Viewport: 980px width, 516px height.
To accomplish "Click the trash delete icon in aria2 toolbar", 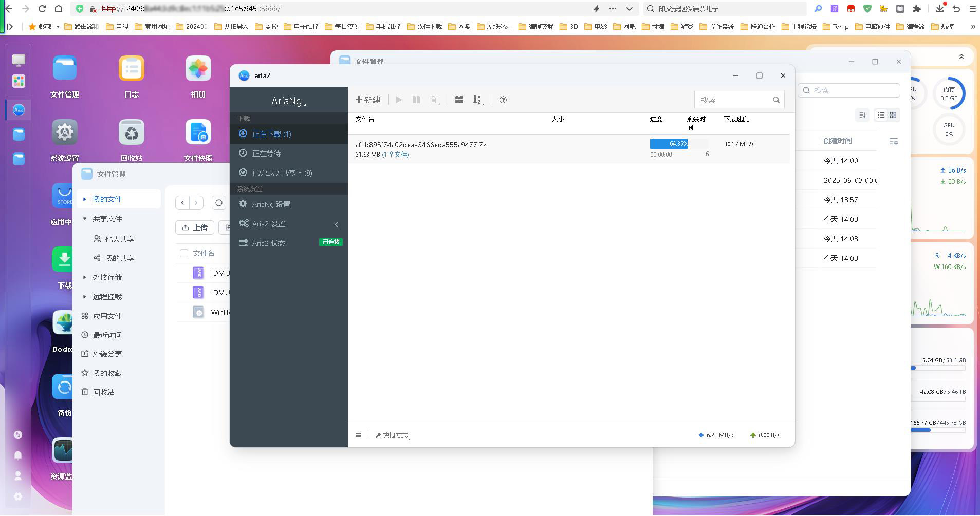I will pyautogui.click(x=434, y=100).
